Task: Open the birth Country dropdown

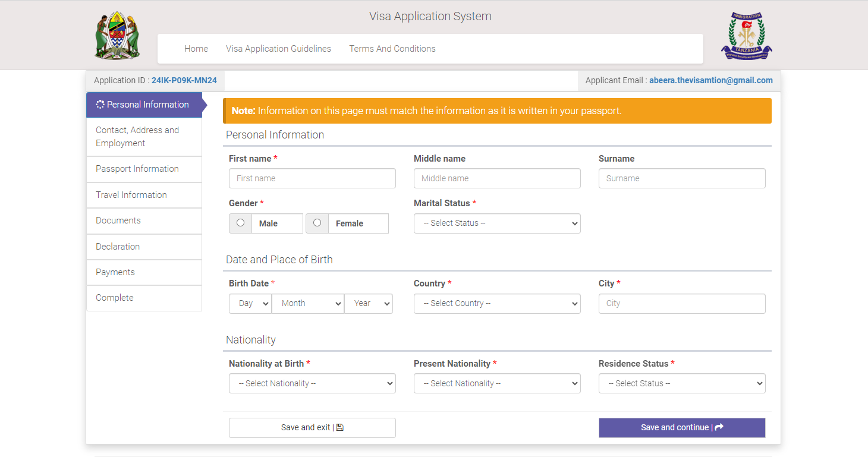Action: point(497,304)
